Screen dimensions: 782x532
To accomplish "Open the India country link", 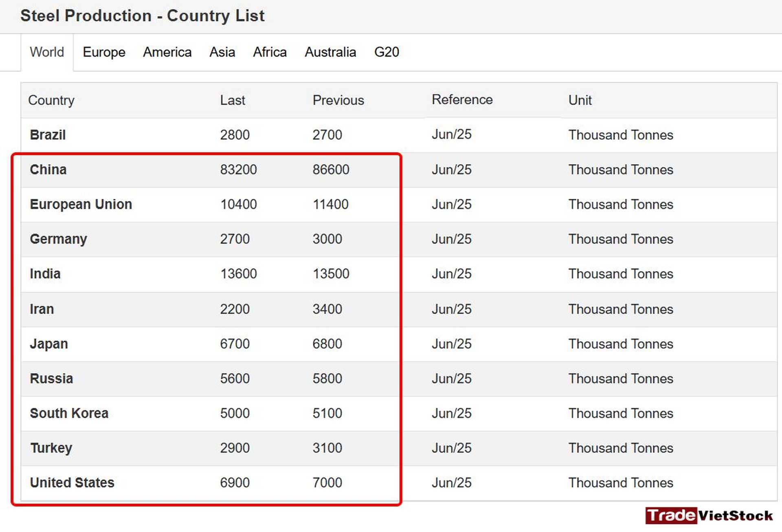I will click(45, 274).
